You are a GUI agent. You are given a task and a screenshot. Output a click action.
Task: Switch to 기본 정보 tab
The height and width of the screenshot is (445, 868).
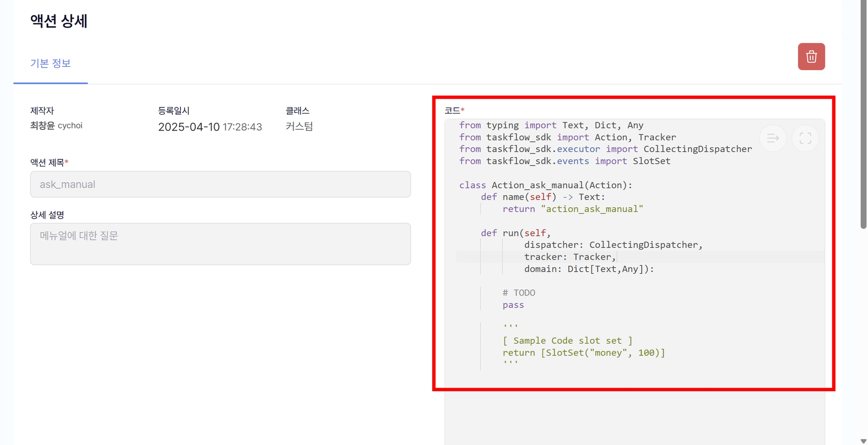[x=50, y=63]
